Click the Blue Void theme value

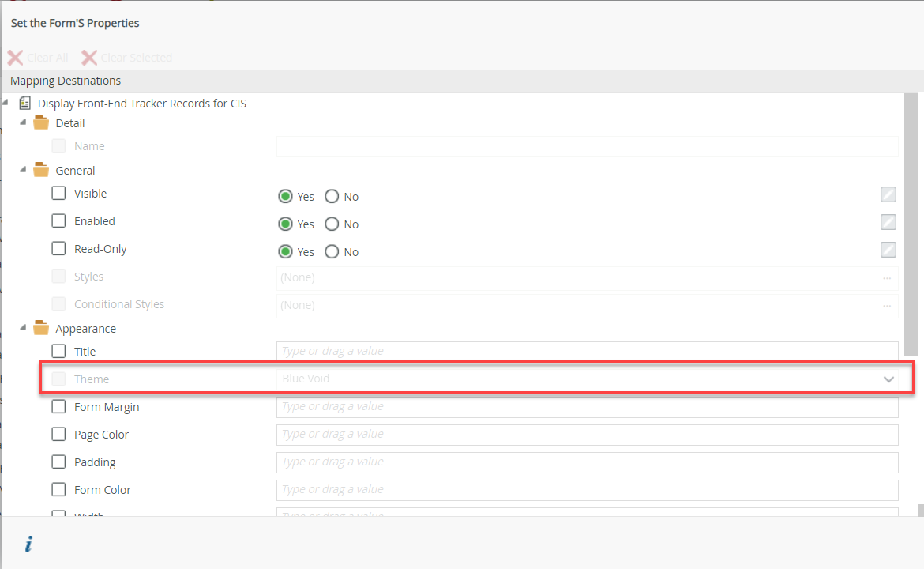[306, 379]
